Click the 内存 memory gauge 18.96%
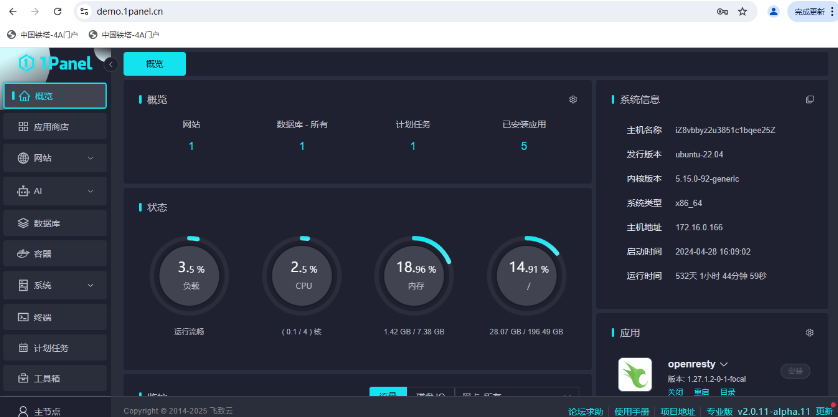 point(414,276)
